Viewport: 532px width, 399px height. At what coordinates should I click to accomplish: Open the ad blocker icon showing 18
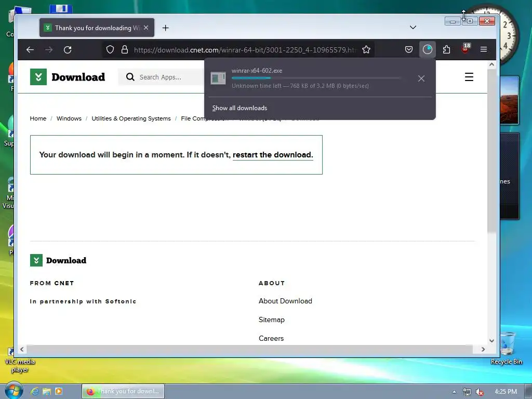[x=465, y=49]
